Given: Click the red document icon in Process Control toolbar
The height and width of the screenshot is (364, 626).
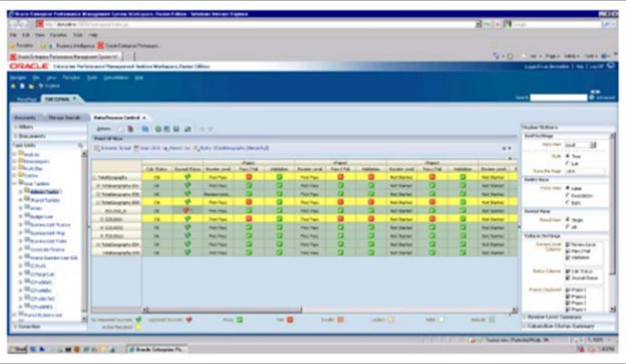Looking at the screenshot, I should click(131, 129).
